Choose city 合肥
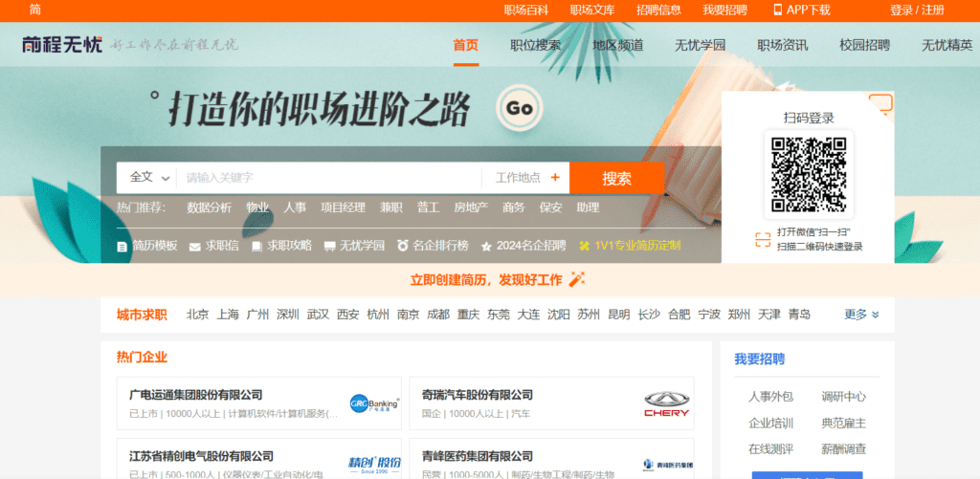The width and height of the screenshot is (980, 479). point(679,315)
